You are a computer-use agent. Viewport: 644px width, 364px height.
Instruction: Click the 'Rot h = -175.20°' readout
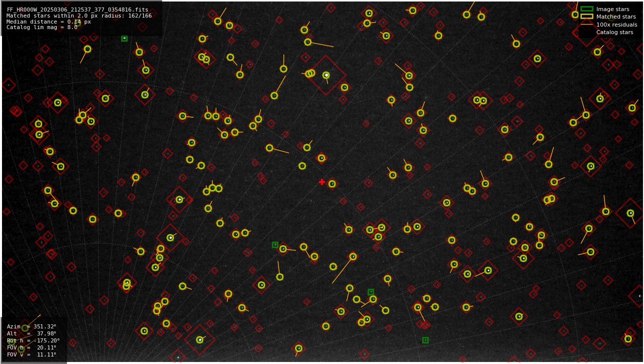tap(34, 340)
